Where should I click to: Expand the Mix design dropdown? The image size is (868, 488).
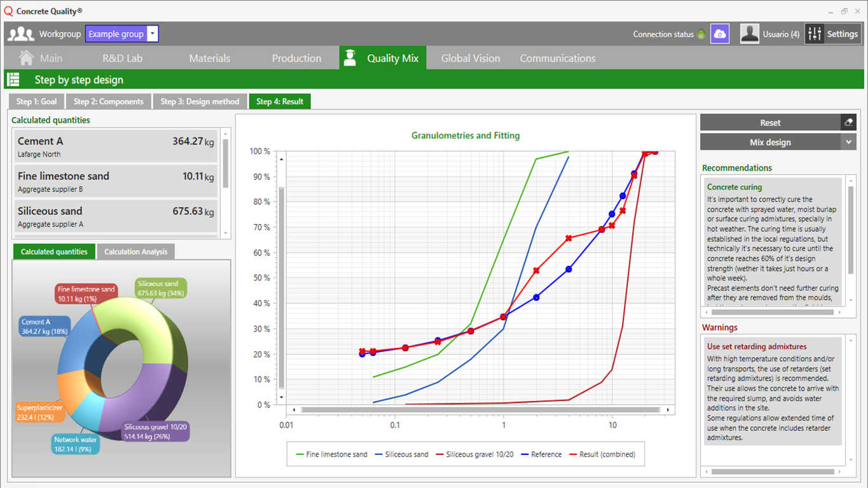tap(849, 142)
